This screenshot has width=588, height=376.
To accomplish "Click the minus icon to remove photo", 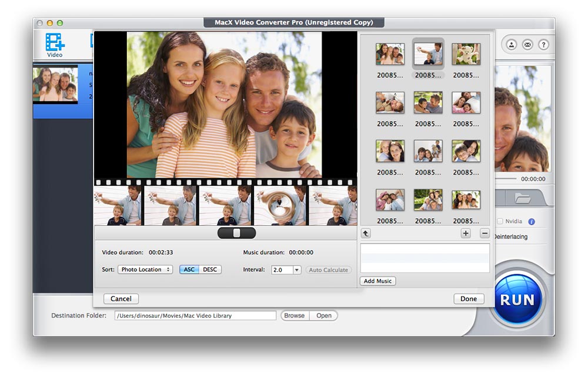I will click(485, 234).
